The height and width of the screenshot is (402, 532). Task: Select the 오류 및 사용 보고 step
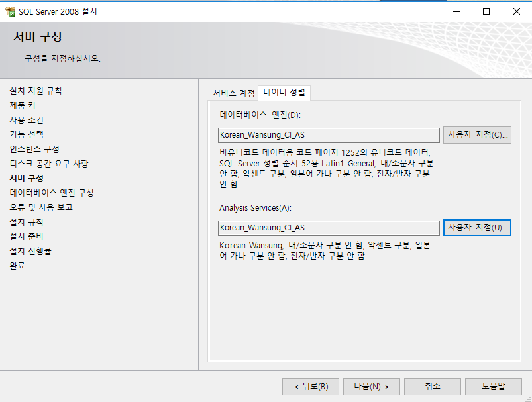click(41, 207)
